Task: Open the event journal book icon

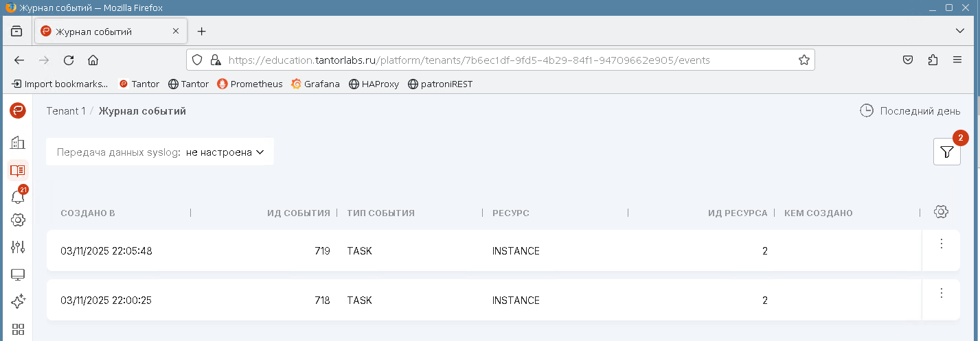Action: pyautogui.click(x=18, y=170)
